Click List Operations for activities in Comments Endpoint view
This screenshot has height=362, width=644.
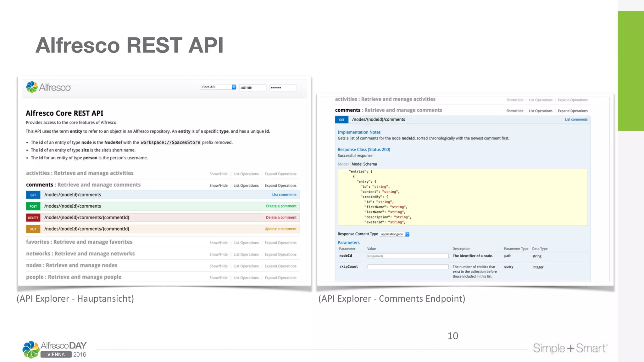click(x=541, y=100)
